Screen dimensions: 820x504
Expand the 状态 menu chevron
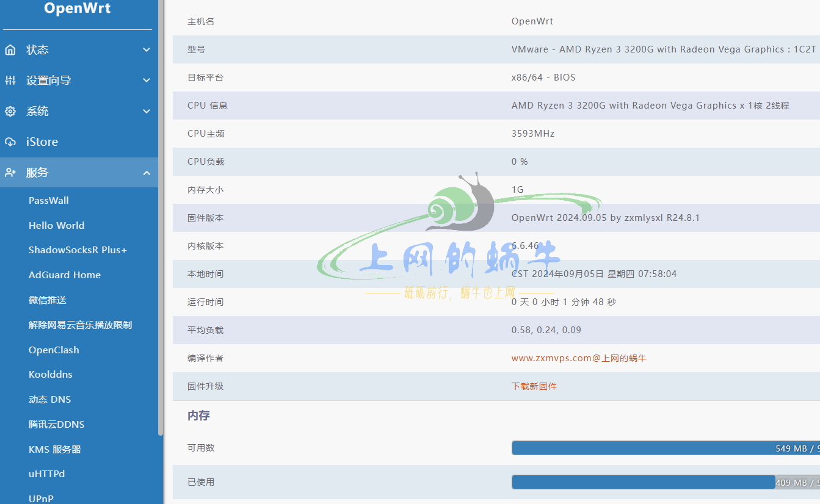pos(147,50)
